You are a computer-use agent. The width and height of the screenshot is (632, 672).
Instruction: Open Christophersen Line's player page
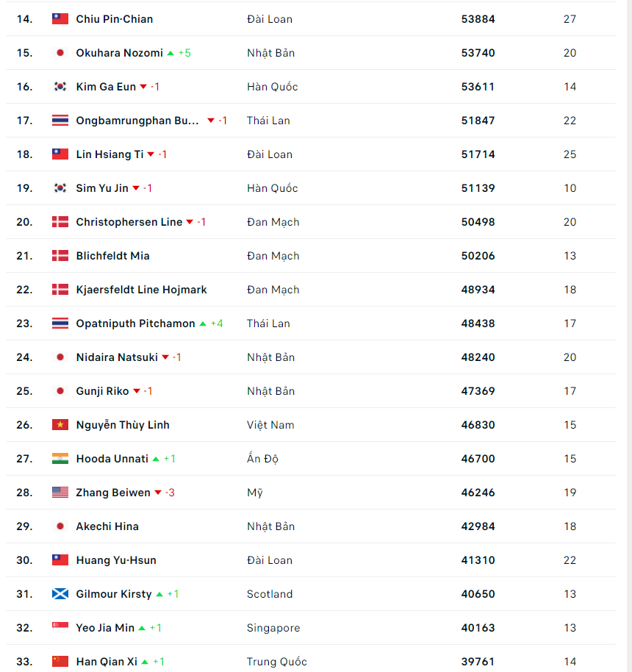(x=129, y=222)
